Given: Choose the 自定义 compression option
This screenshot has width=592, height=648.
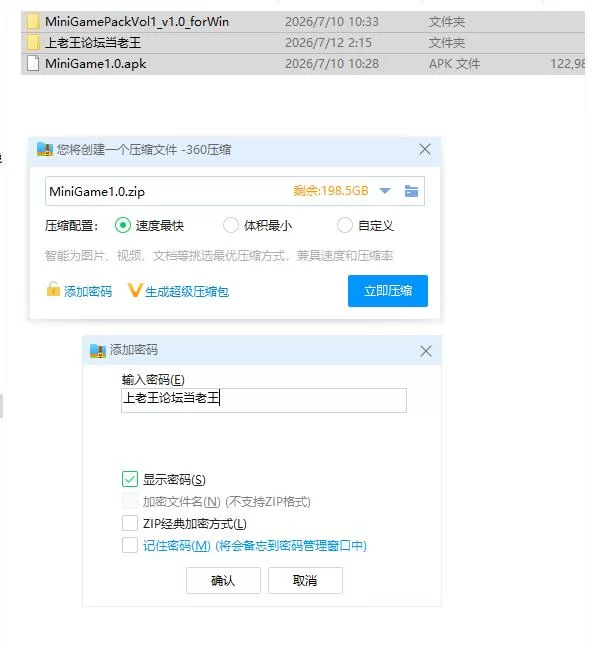Looking at the screenshot, I should point(344,226).
